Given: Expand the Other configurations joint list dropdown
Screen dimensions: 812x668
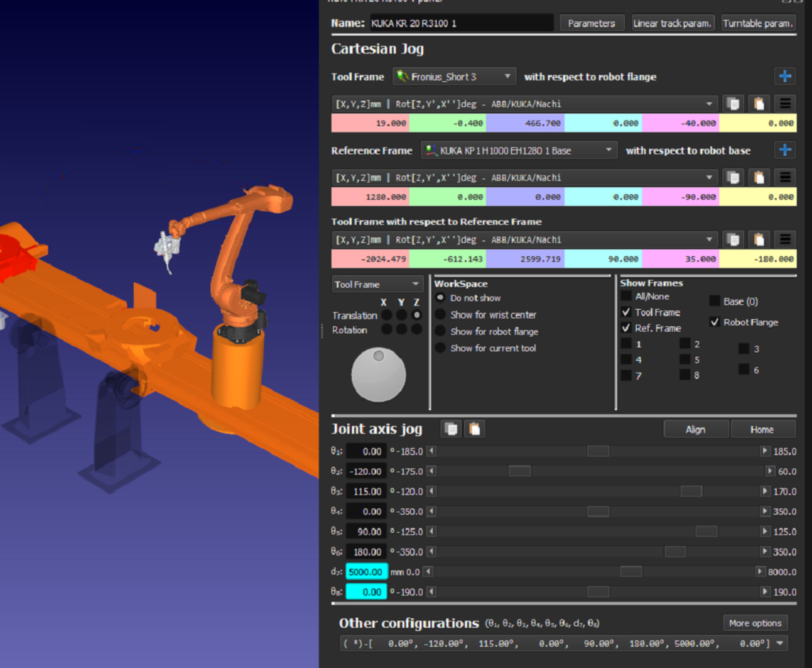Looking at the screenshot, I should pyautogui.click(x=780, y=643).
